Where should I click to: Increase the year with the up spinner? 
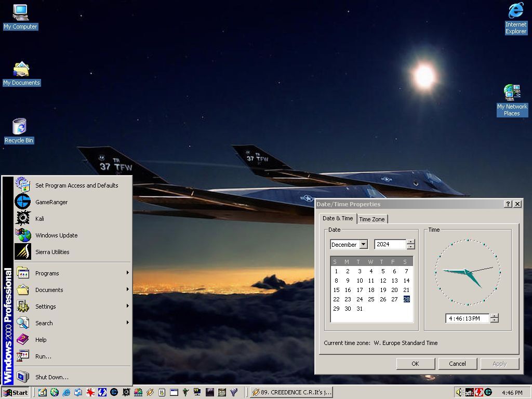[411, 242]
